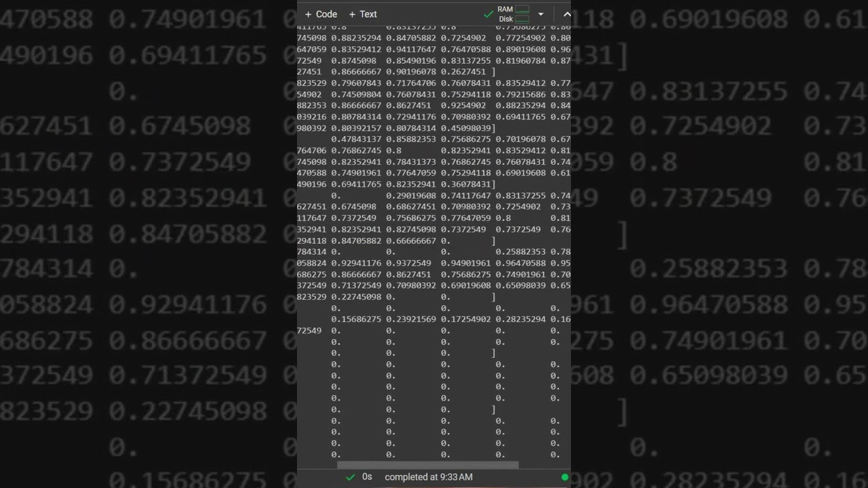Image resolution: width=868 pixels, height=488 pixels.
Task: Click the output value 0.82745098
Action: (411, 230)
